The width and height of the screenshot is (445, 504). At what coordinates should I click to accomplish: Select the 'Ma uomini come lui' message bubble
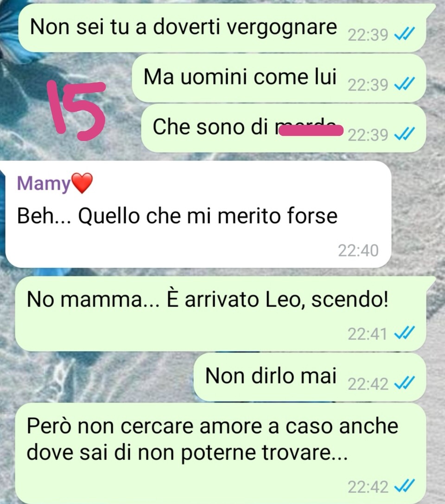(x=279, y=78)
